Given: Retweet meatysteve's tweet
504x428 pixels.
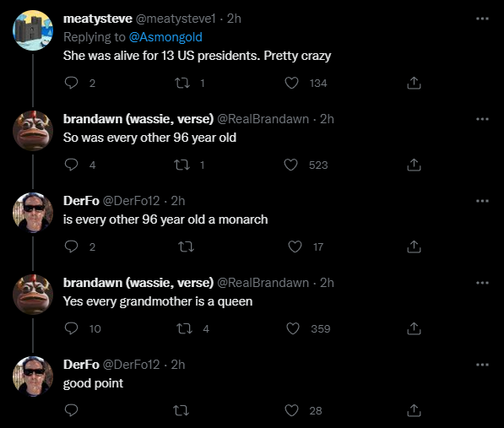Looking at the screenshot, I should pos(182,84).
